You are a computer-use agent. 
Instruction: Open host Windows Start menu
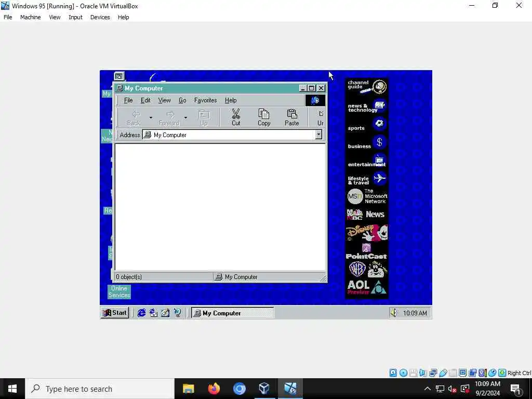[x=12, y=389]
